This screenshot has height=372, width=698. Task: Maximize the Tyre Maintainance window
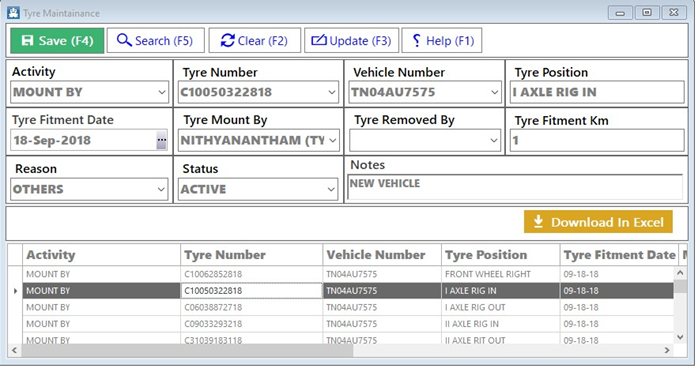[647, 13]
